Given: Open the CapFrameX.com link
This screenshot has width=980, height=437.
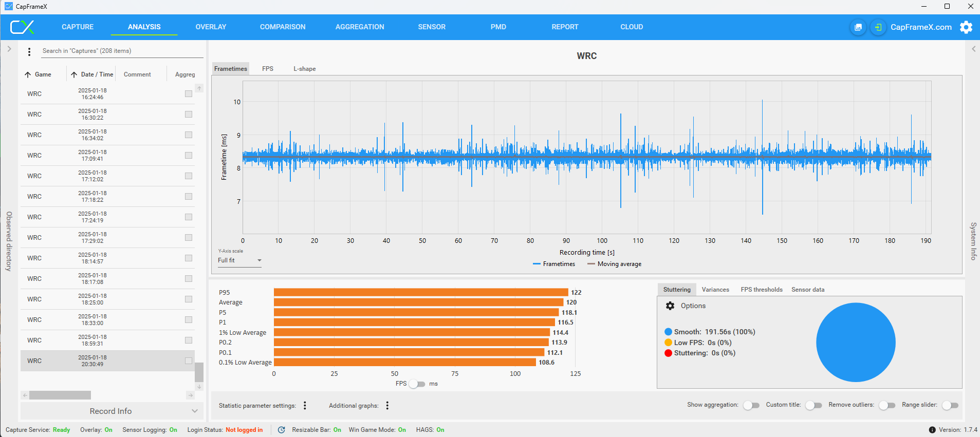Looking at the screenshot, I should coord(920,27).
